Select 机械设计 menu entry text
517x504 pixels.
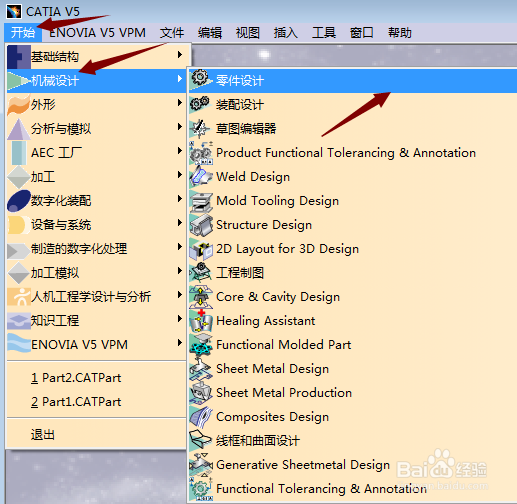(x=55, y=81)
